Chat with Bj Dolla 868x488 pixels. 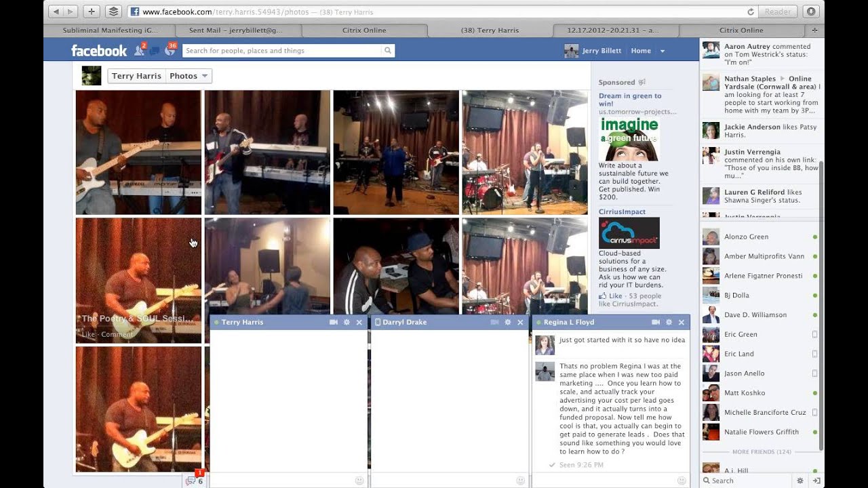[760, 296]
